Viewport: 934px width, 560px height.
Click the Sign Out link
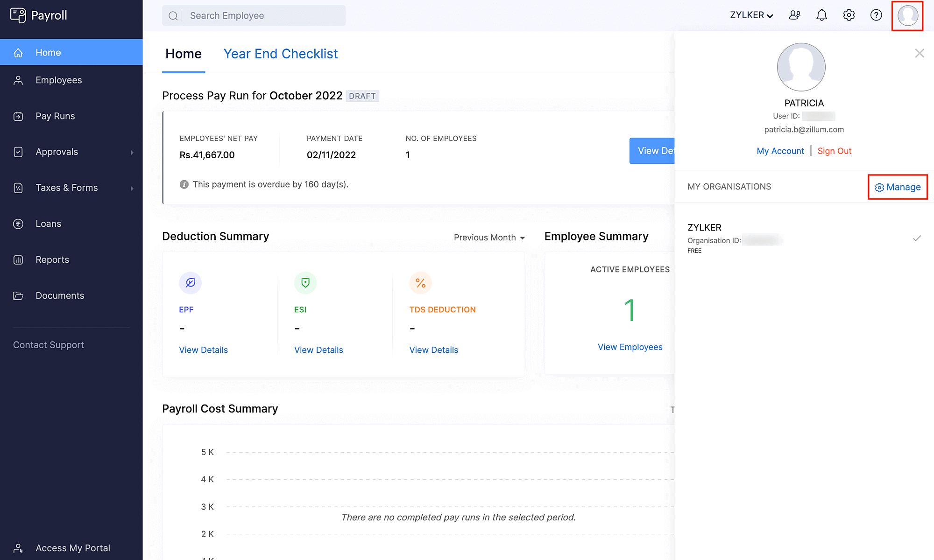pyautogui.click(x=834, y=151)
